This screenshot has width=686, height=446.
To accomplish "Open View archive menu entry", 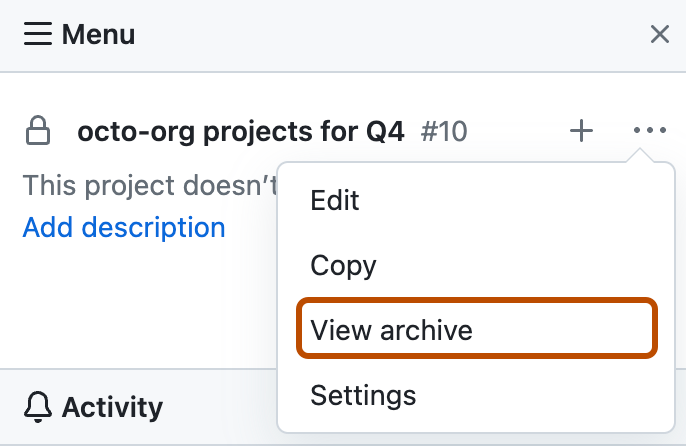I will tap(391, 330).
